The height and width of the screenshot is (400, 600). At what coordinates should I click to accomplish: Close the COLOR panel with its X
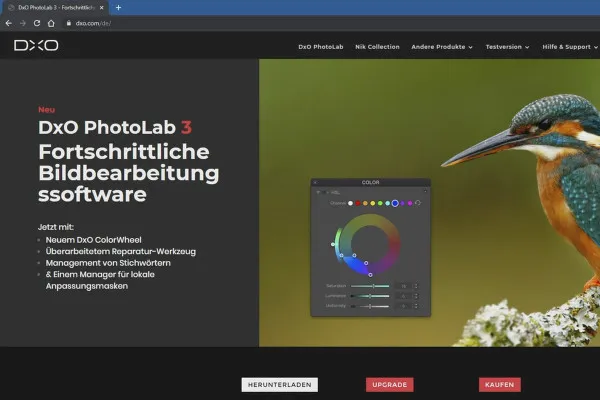pyautogui.click(x=315, y=183)
